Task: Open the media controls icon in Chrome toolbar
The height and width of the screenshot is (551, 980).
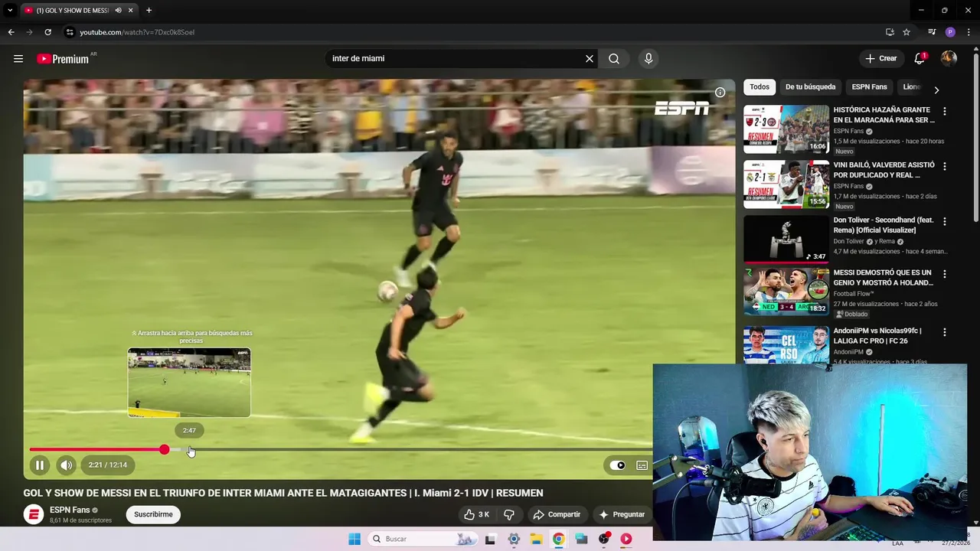Action: point(932,32)
